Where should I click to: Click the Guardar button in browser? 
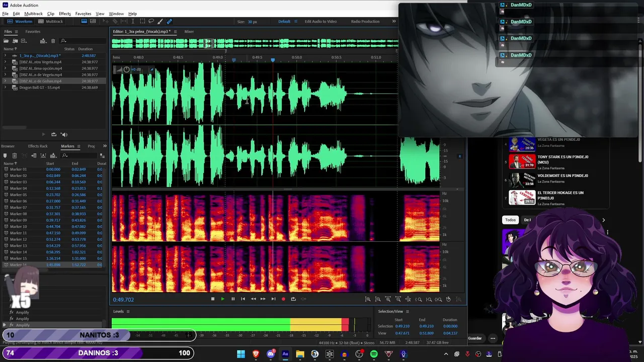click(475, 338)
